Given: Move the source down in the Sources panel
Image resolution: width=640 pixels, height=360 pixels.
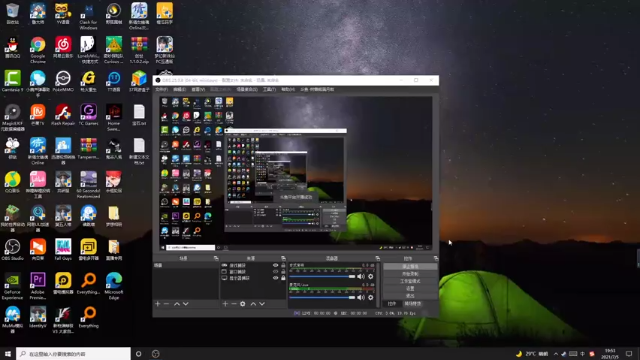Looking at the screenshot, I should point(262,304).
